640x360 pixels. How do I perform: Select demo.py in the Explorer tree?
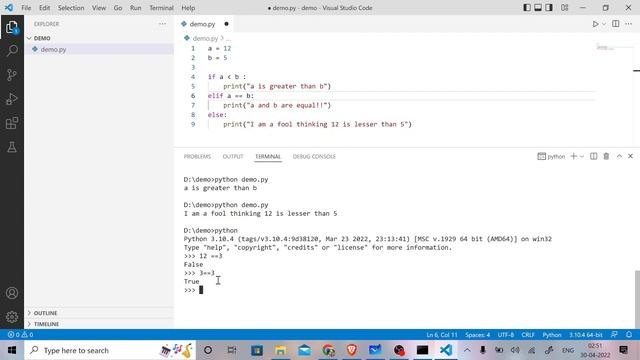pyautogui.click(x=99, y=49)
